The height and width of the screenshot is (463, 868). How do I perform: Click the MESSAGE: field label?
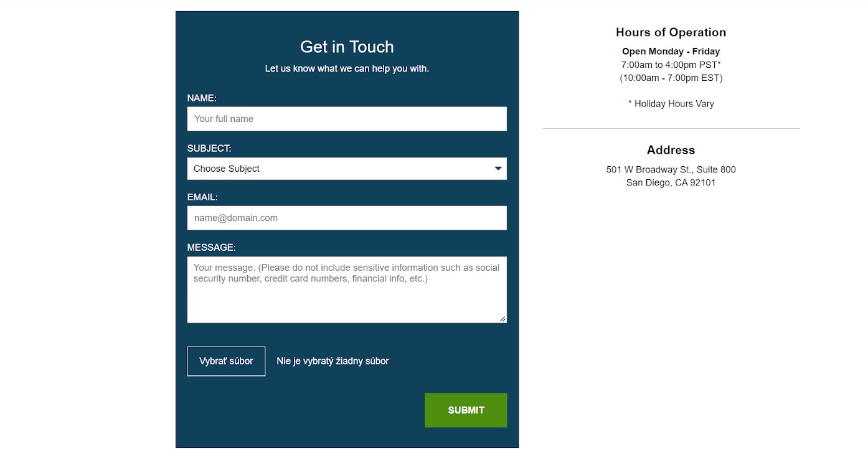[212, 248]
